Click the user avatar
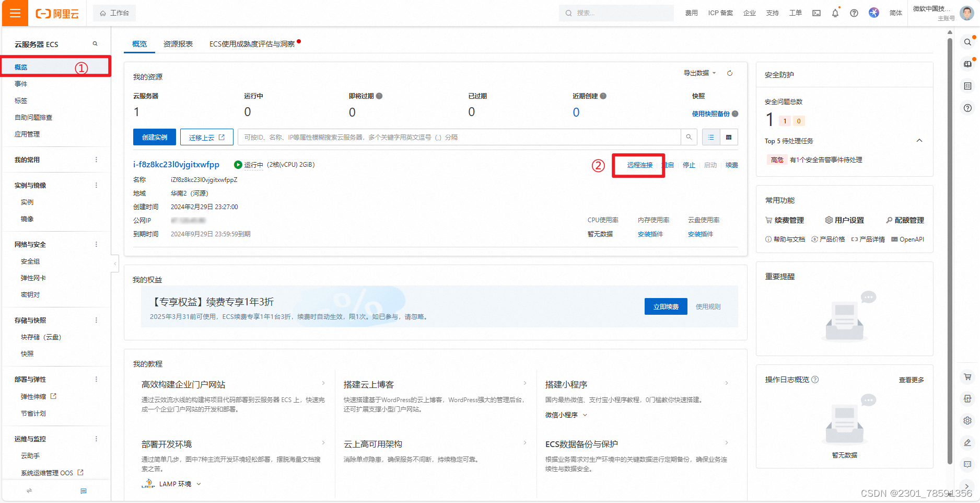This screenshot has height=503, width=980. 966,13
